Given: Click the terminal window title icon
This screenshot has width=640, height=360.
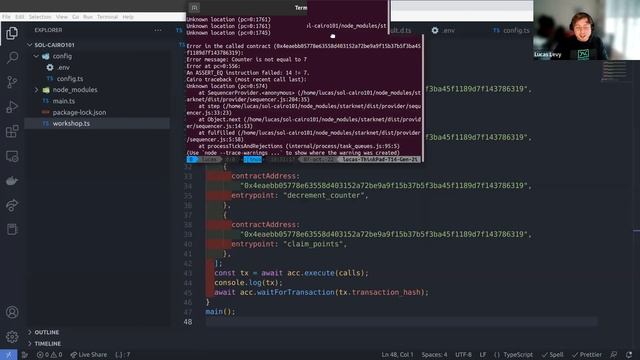Looking at the screenshot, I should click(x=194, y=7).
